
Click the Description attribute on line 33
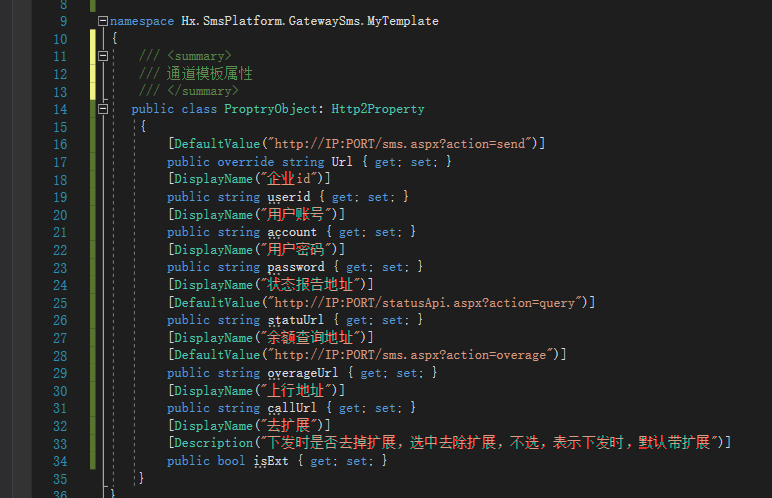pyautogui.click(x=213, y=443)
